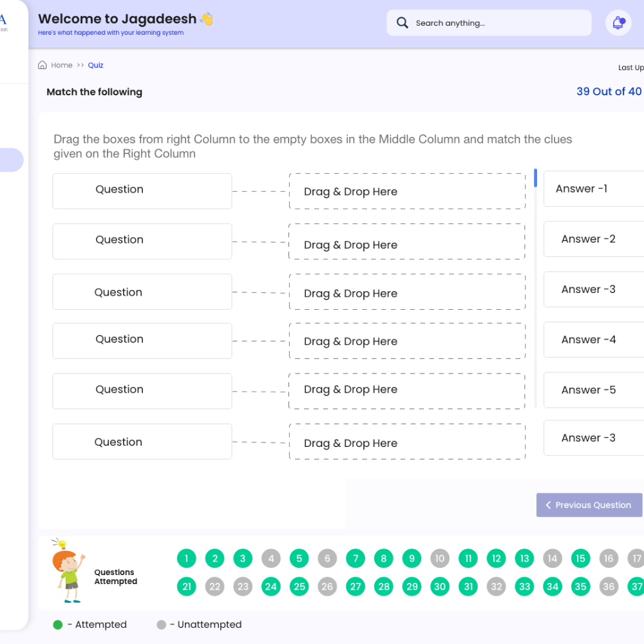Click the notification bell icon
The image size is (644, 644).
(x=618, y=23)
